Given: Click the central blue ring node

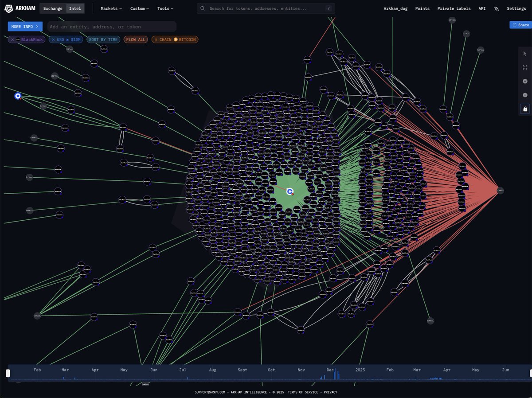Looking at the screenshot, I should pyautogui.click(x=290, y=191).
